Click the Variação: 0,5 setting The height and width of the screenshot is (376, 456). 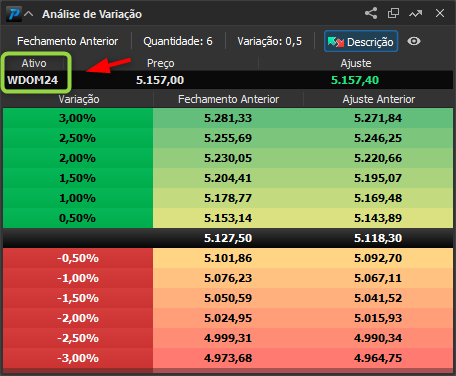pyautogui.click(x=269, y=41)
